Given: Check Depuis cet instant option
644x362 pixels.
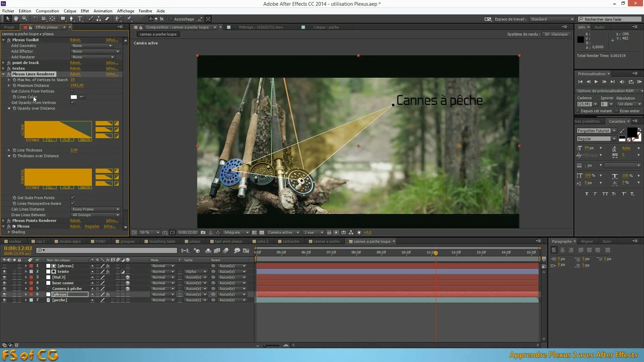Looking at the screenshot, I should click(x=578, y=111).
